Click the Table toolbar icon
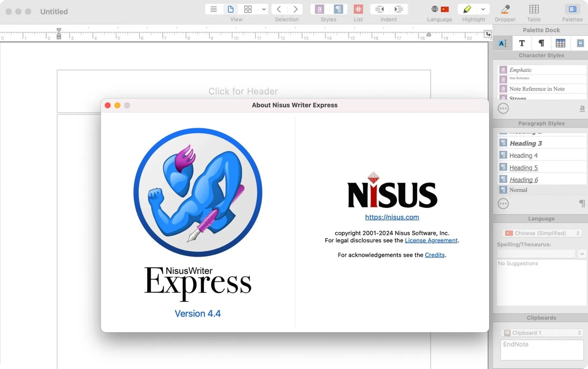The image size is (588, 369). [534, 9]
